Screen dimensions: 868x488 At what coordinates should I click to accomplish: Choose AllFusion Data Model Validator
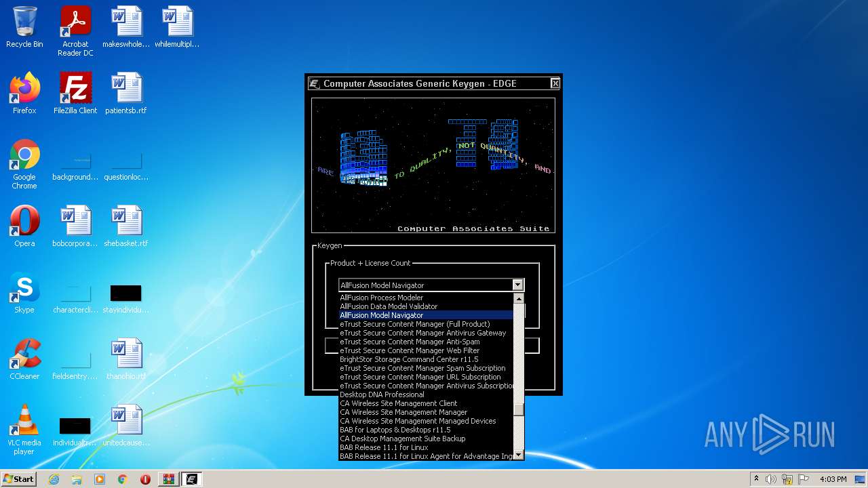(x=427, y=306)
